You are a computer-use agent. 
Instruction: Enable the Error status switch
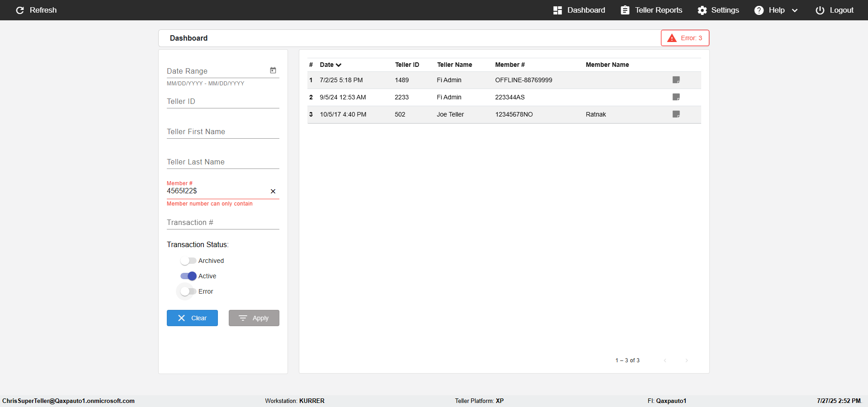coord(188,291)
